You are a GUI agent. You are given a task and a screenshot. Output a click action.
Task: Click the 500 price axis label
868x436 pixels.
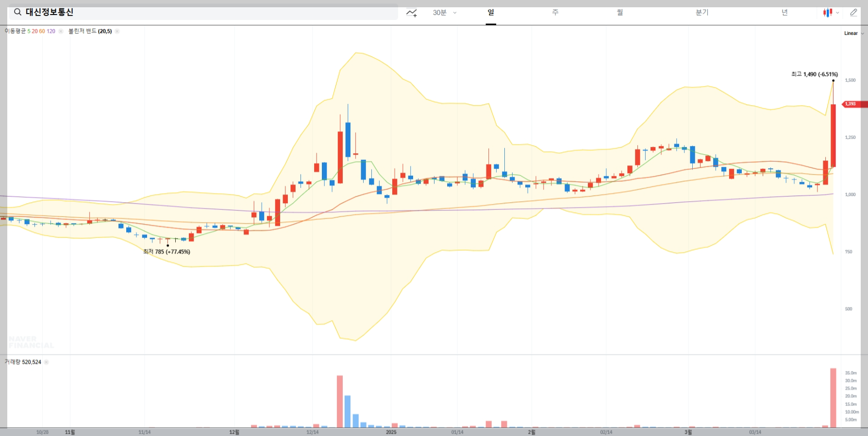tap(849, 309)
